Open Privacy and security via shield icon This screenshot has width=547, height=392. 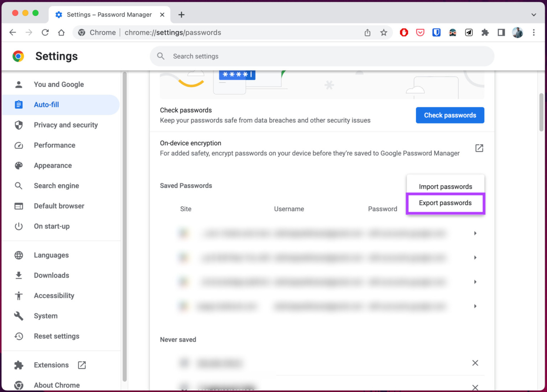[x=18, y=125]
